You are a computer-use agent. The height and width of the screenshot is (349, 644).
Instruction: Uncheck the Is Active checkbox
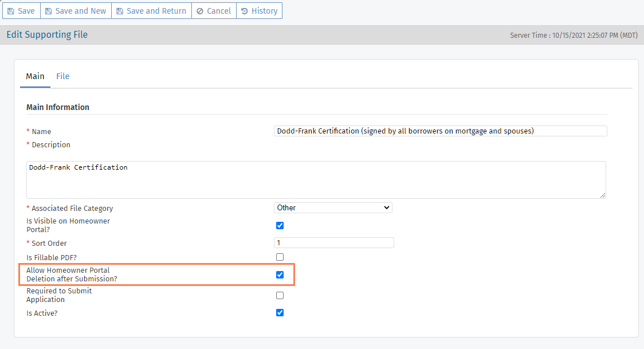pyautogui.click(x=280, y=312)
